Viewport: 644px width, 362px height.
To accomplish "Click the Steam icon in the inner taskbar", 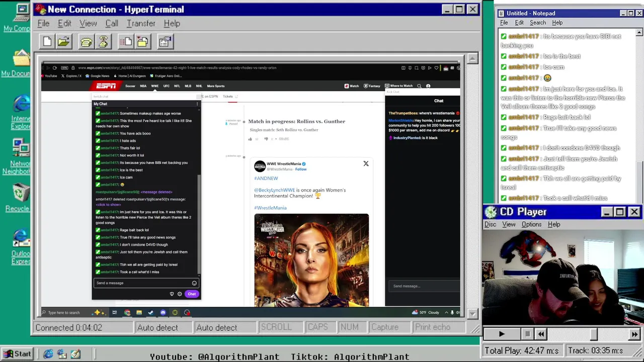I will point(150,313).
